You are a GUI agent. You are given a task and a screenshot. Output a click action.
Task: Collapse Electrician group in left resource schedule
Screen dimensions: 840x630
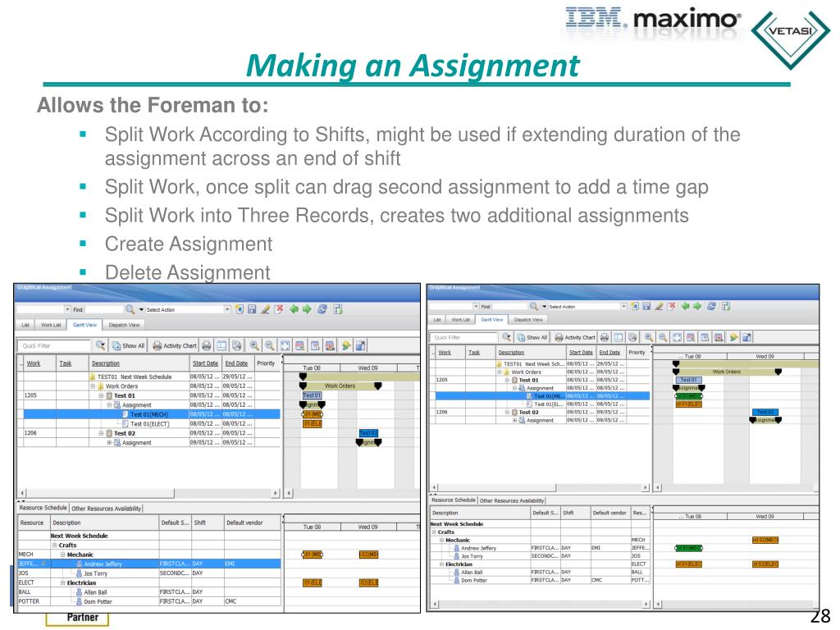[x=62, y=583]
